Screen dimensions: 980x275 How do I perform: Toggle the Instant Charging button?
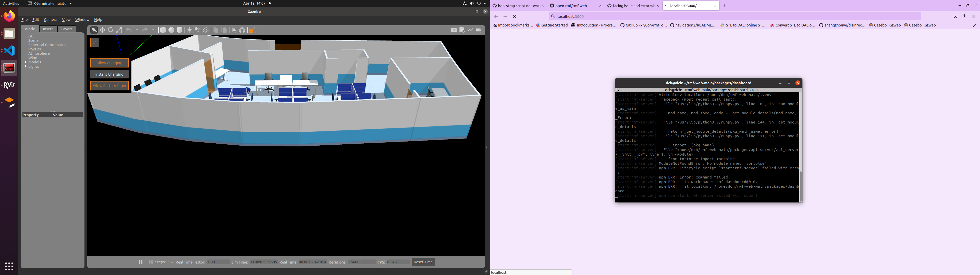click(109, 74)
